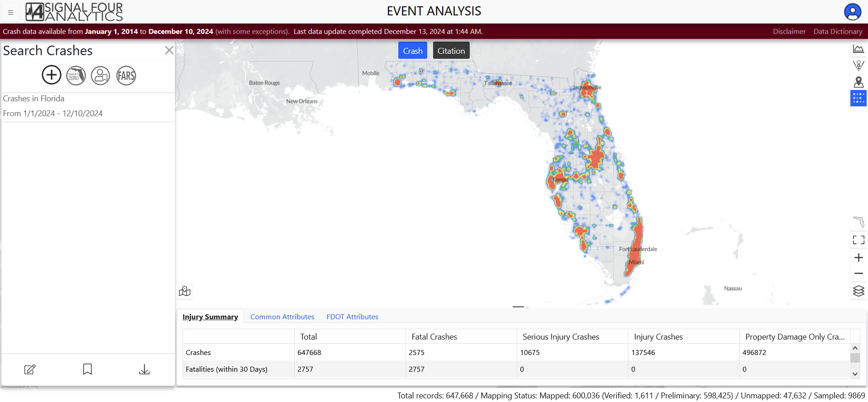Open the user account profile icon
The width and height of the screenshot is (868, 402).
pyautogui.click(x=853, y=12)
